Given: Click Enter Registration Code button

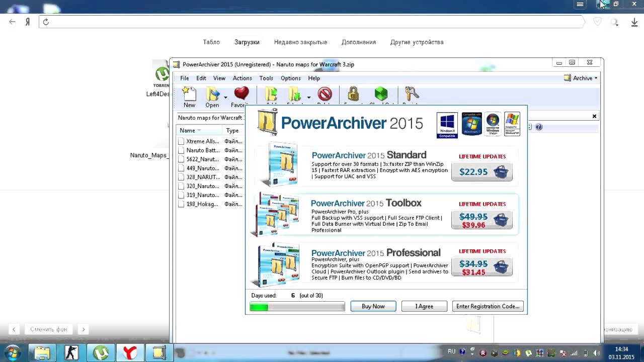Looking at the screenshot, I should point(488,306).
